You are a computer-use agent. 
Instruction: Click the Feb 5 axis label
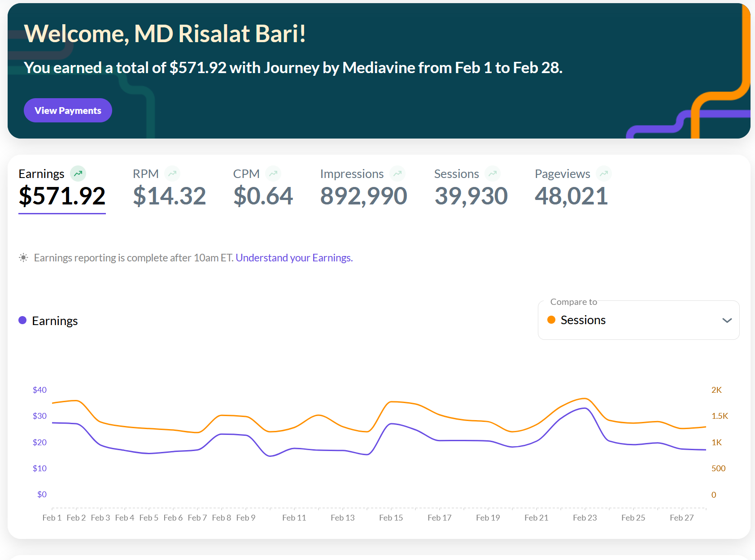(x=149, y=518)
